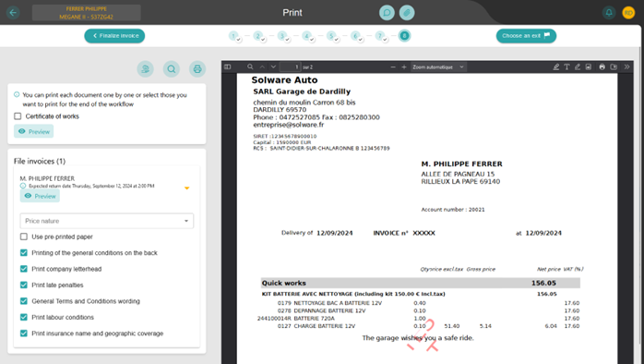Zoom in the PDF preview

404,67
